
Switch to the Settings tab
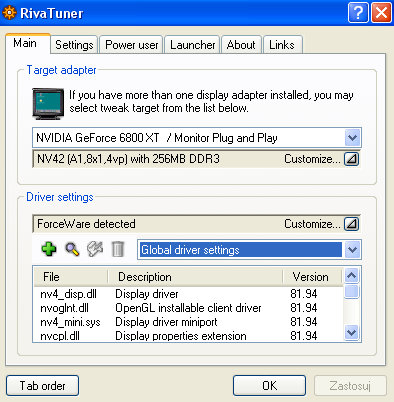[74, 45]
